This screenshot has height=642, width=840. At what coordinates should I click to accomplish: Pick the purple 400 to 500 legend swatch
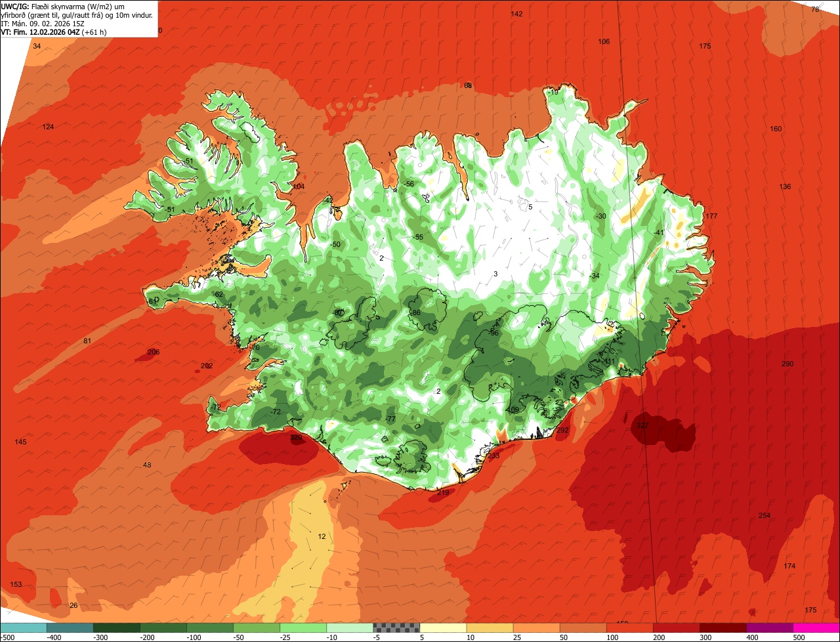pyautogui.click(x=770, y=628)
